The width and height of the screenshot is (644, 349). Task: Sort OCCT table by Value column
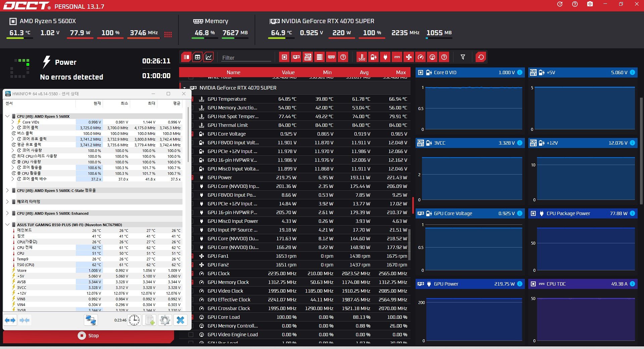tap(288, 72)
